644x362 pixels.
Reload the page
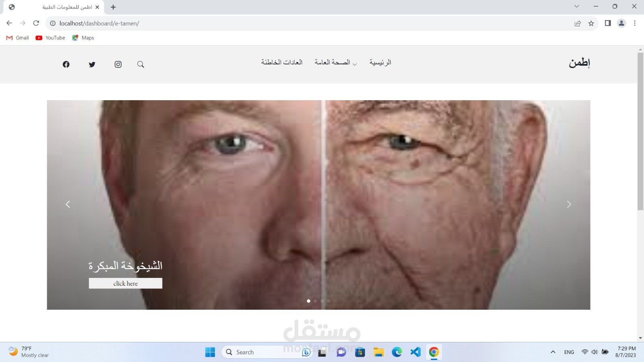(x=36, y=23)
